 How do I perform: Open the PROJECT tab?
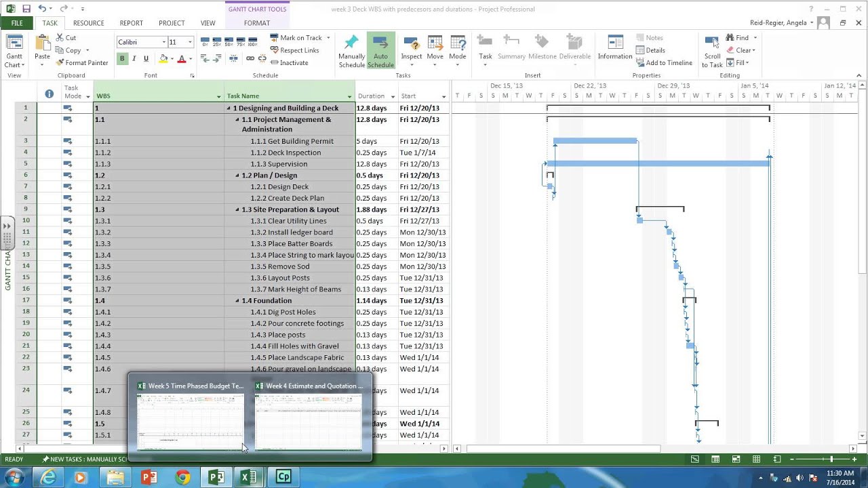[x=172, y=23]
